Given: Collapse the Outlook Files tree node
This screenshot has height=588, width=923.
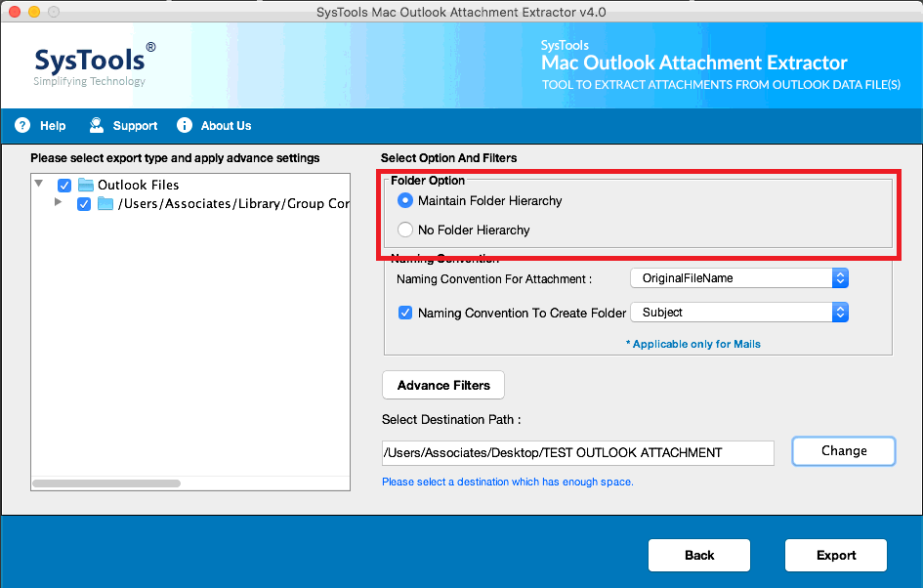Looking at the screenshot, I should [x=39, y=184].
